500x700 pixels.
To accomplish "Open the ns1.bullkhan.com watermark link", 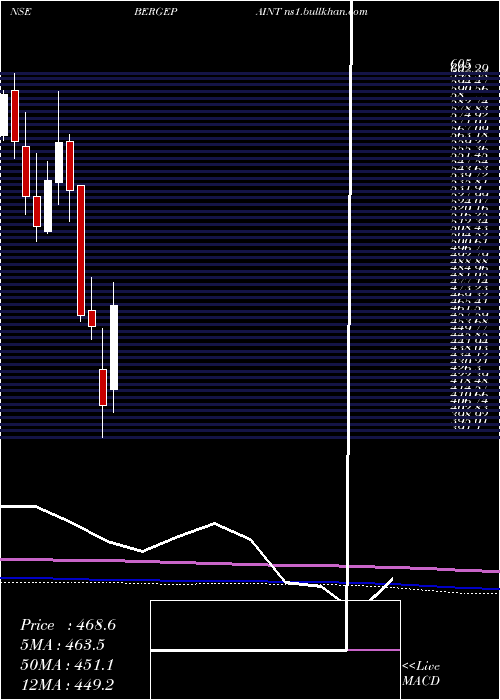I will (326, 12).
